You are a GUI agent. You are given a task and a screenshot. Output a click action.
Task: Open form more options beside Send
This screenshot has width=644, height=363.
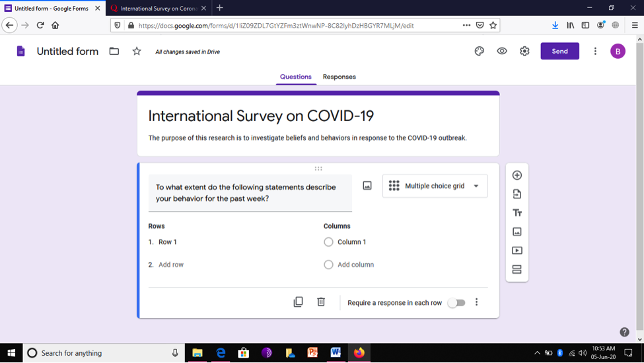tap(595, 52)
